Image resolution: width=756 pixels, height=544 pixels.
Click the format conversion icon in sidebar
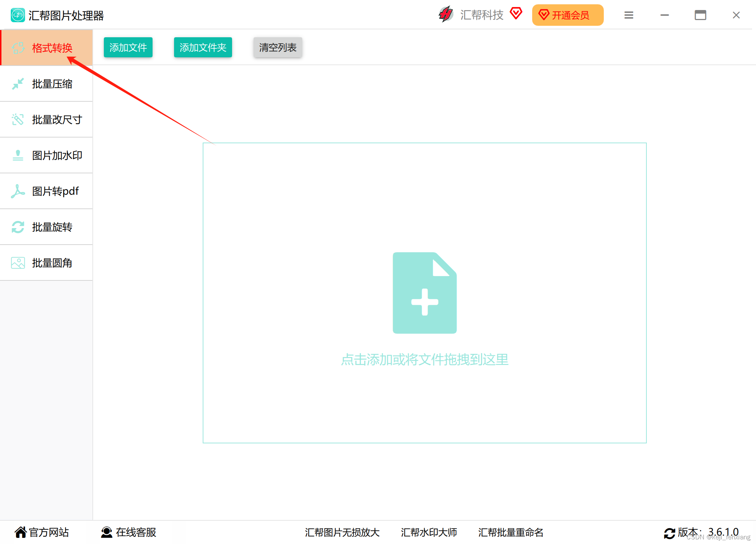pos(18,48)
